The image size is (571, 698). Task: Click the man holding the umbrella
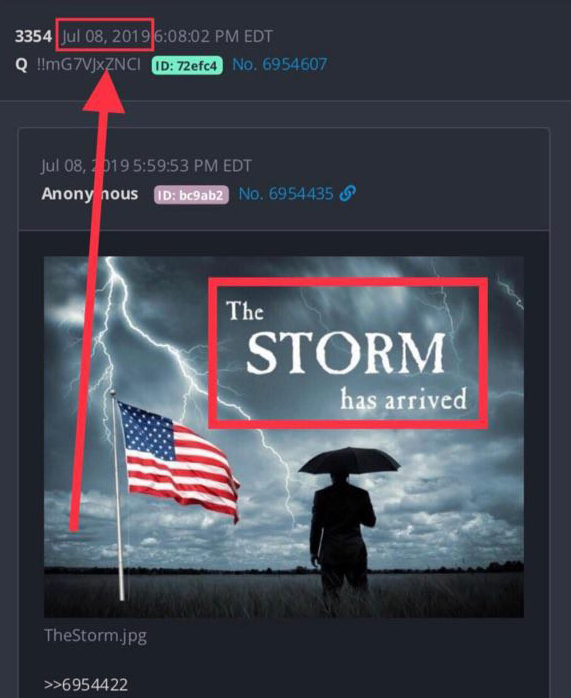click(x=344, y=521)
